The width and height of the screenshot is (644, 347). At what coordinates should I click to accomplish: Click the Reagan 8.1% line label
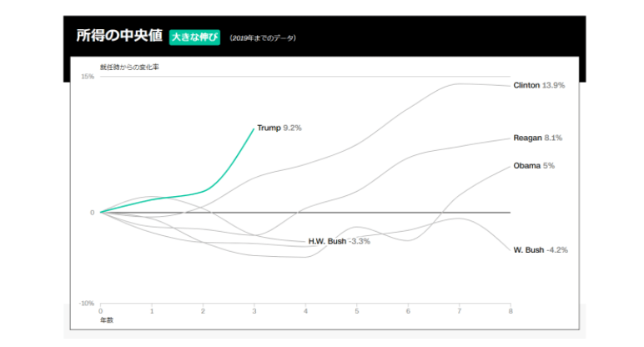539,138
